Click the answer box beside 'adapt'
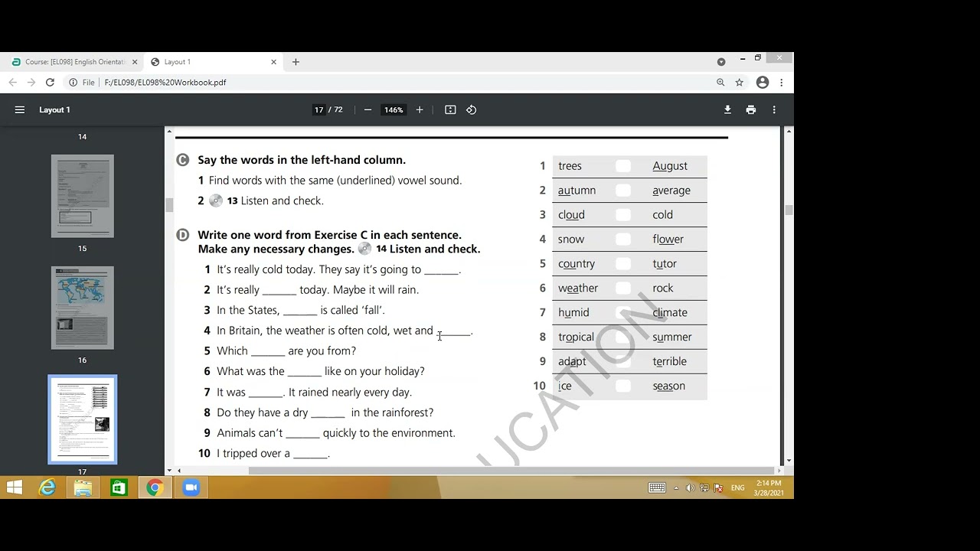The image size is (980, 551). point(623,362)
